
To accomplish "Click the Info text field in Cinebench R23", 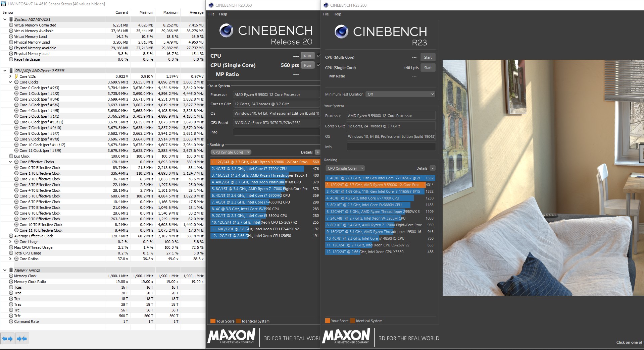I will pos(391,147).
